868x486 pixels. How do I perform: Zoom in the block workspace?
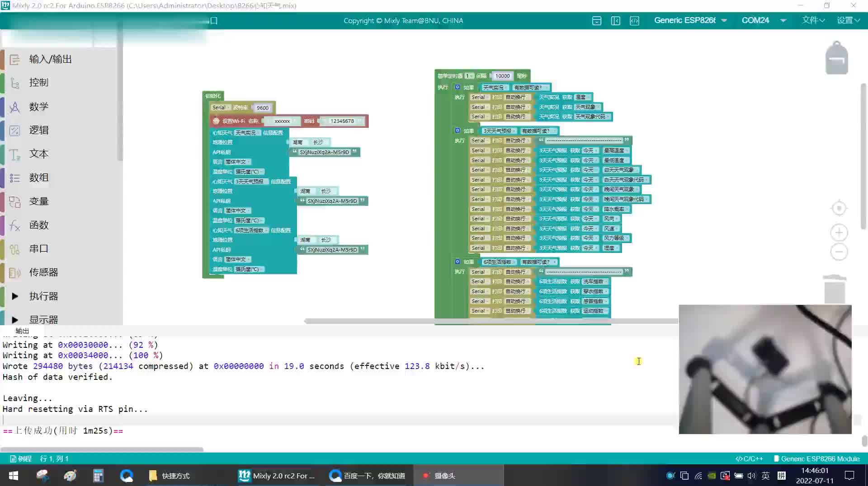coord(839,233)
